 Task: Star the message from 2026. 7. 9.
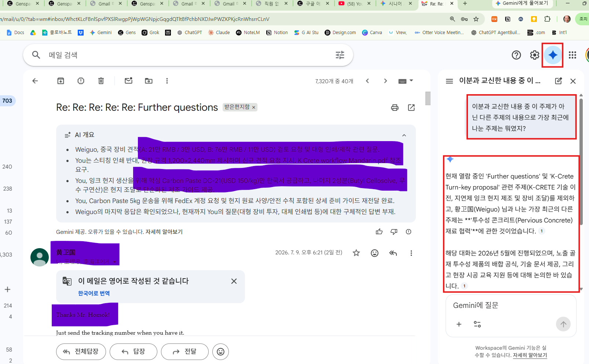tap(356, 253)
